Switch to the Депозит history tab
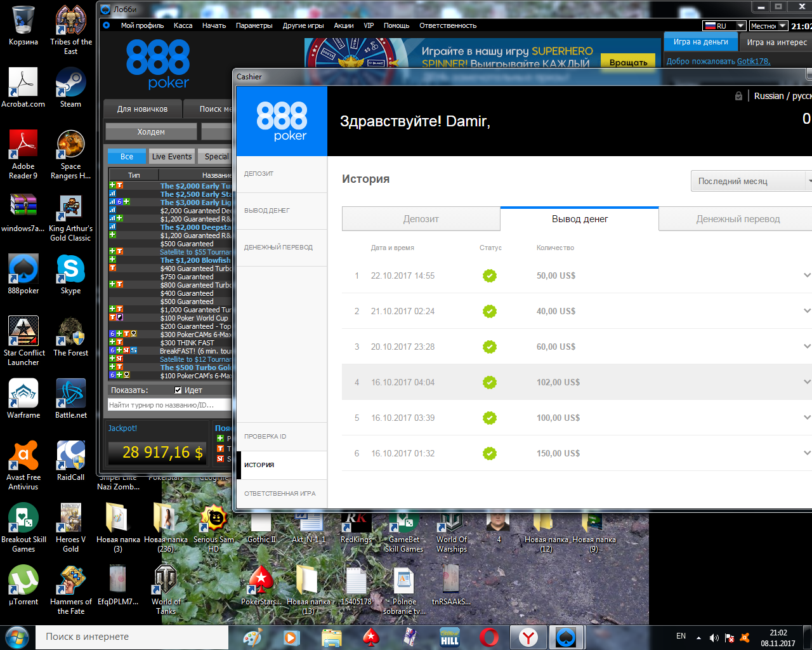This screenshot has height=650, width=812. [421, 219]
